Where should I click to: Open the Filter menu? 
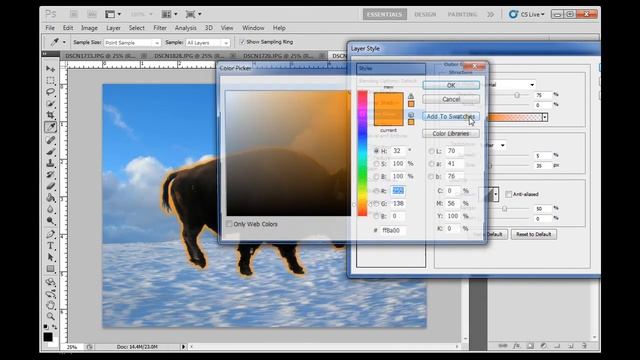click(x=160, y=28)
